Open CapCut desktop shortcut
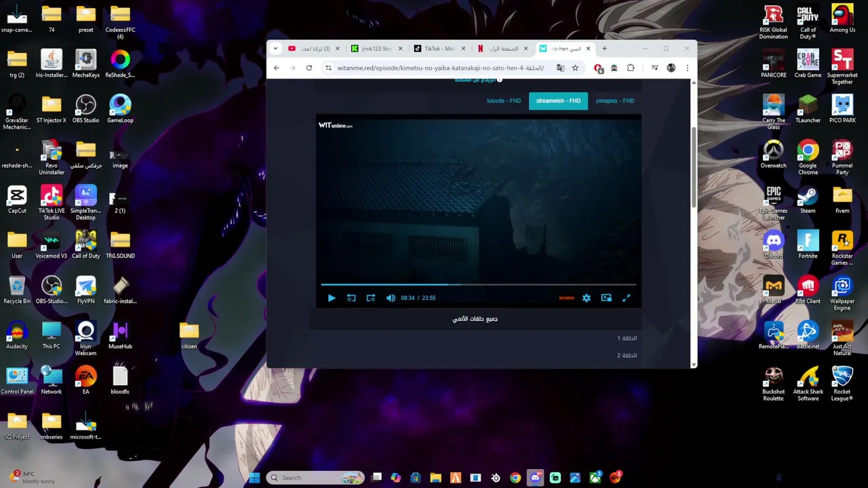 point(17,199)
